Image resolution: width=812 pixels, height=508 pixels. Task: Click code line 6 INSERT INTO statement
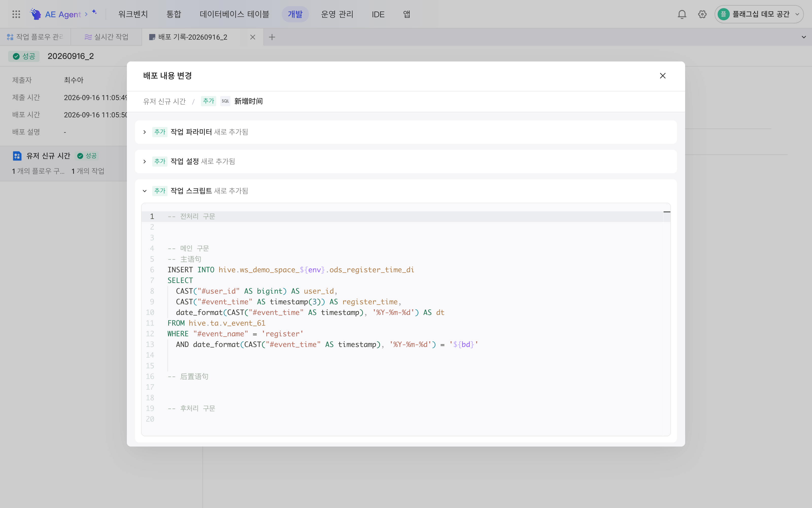click(291, 270)
